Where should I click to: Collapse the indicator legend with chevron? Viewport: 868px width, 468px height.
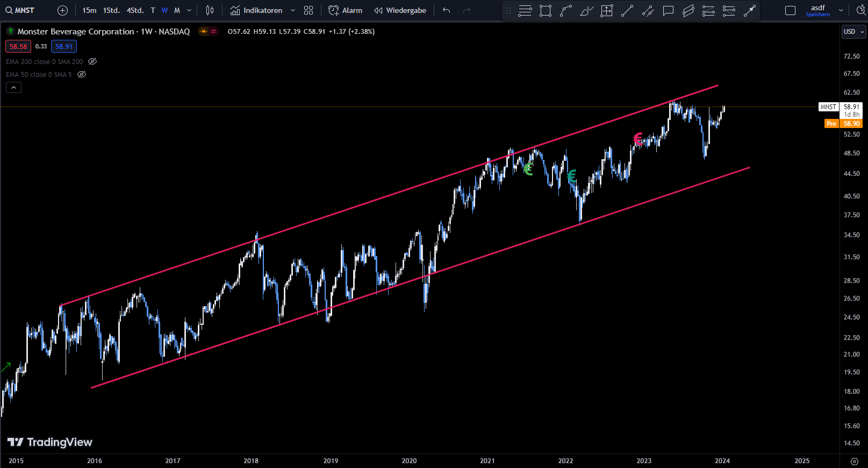coord(13,88)
